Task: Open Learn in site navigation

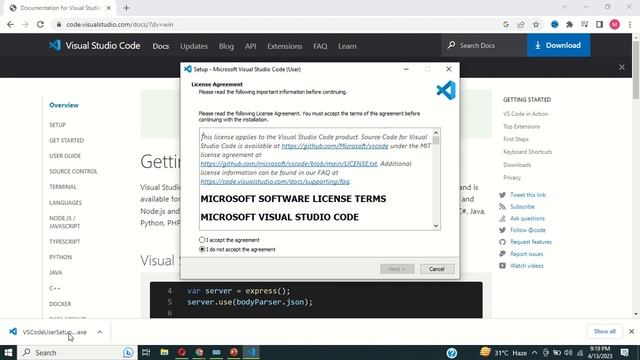Action: (347, 46)
